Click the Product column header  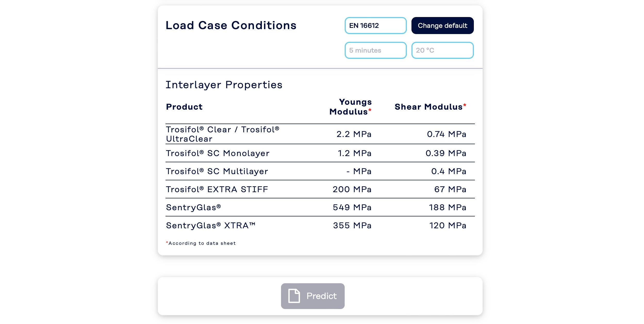(x=184, y=107)
